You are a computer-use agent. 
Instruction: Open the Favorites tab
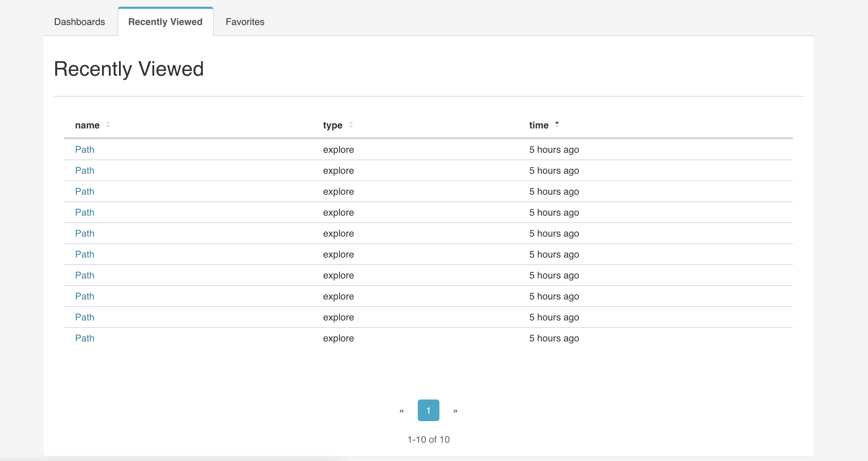click(245, 22)
